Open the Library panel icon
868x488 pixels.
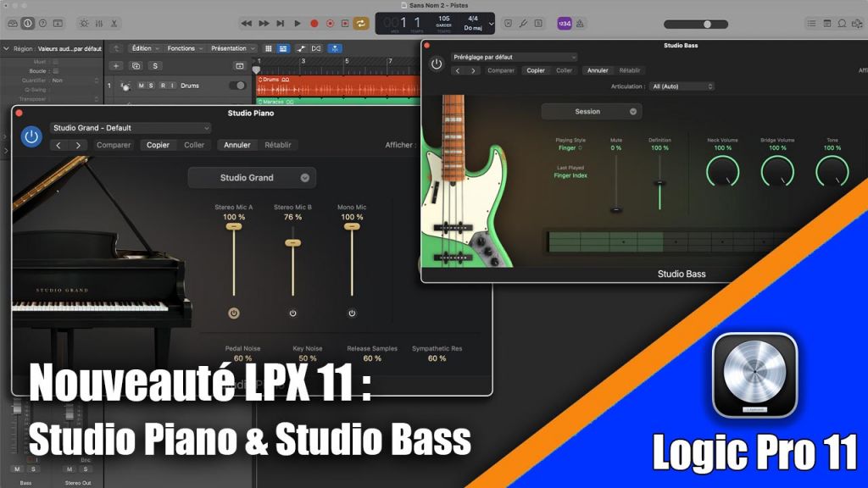[x=12, y=24]
